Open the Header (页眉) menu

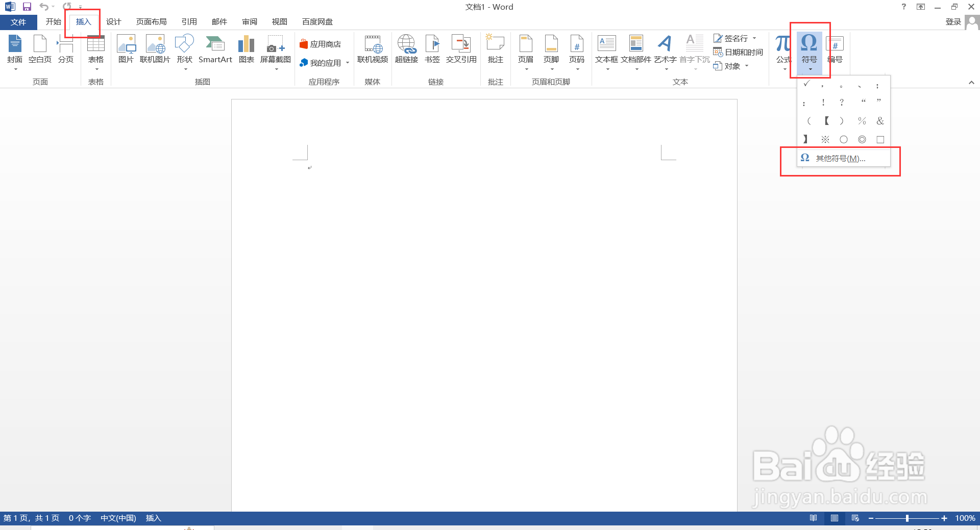pos(526,51)
